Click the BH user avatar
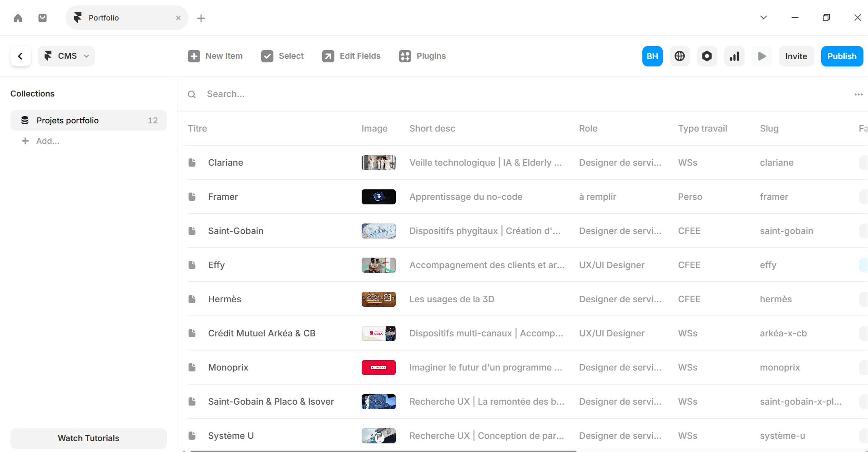Viewport: 868px width, 452px height. 652,56
